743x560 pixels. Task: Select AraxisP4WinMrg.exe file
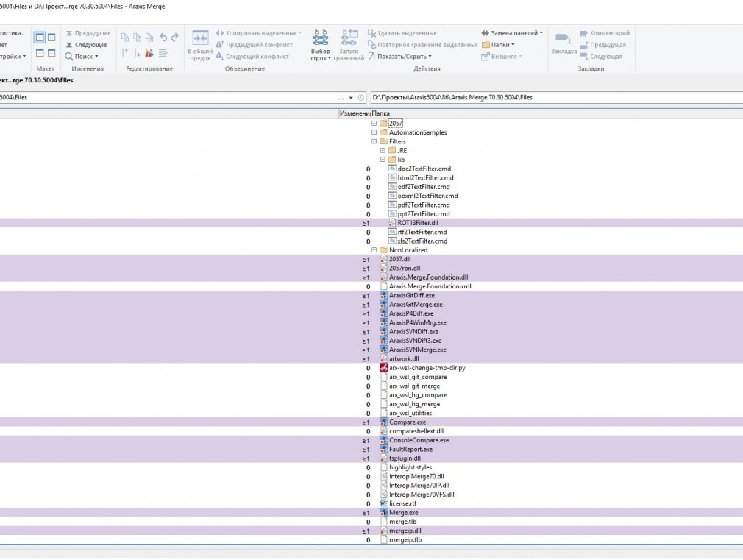pos(417,323)
